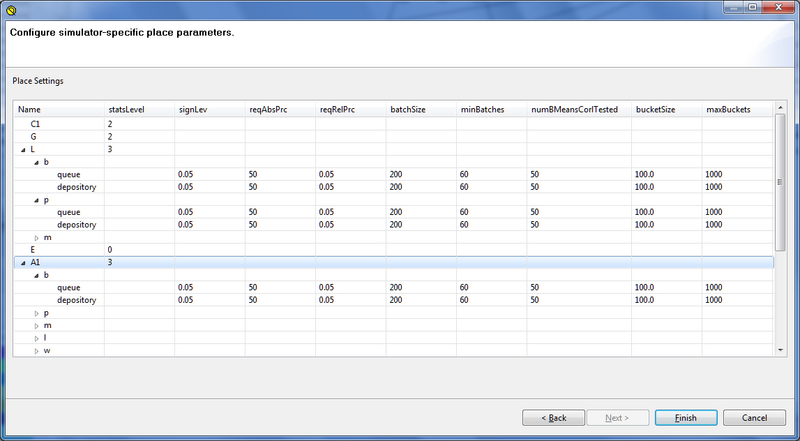Expand the l node under A1
The height and width of the screenshot is (441, 800).
point(35,338)
